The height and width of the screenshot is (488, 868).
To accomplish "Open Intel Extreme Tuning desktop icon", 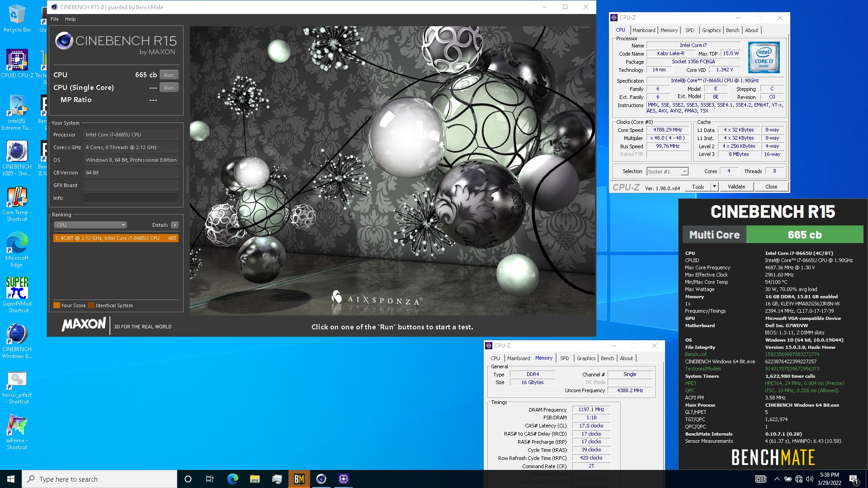I will pos(17,113).
